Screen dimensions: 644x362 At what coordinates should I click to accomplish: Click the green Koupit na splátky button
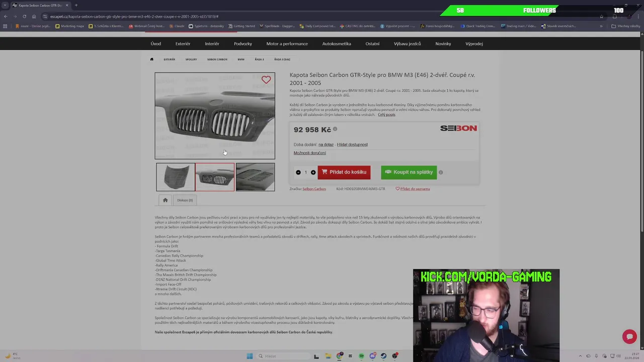pos(409,172)
